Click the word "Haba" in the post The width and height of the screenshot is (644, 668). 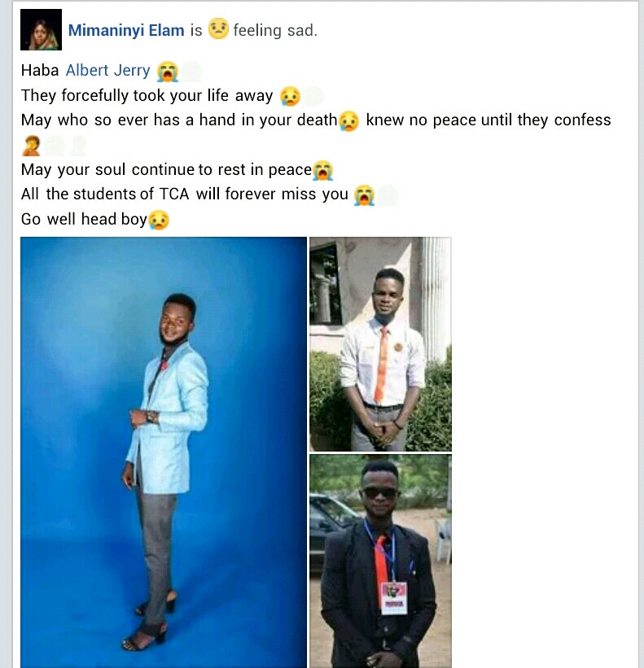pyautogui.click(x=40, y=70)
